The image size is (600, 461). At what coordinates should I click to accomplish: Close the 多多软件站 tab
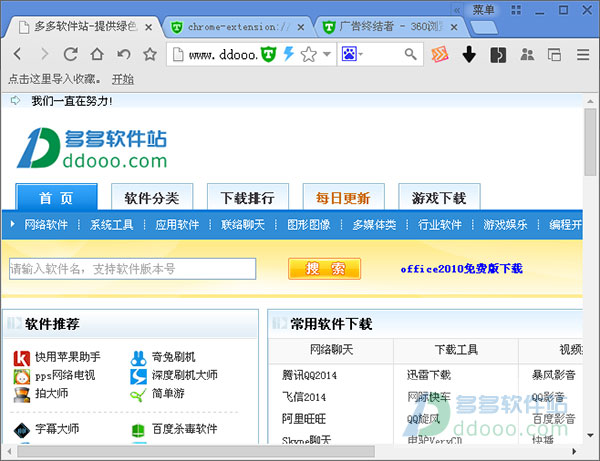coord(148,27)
